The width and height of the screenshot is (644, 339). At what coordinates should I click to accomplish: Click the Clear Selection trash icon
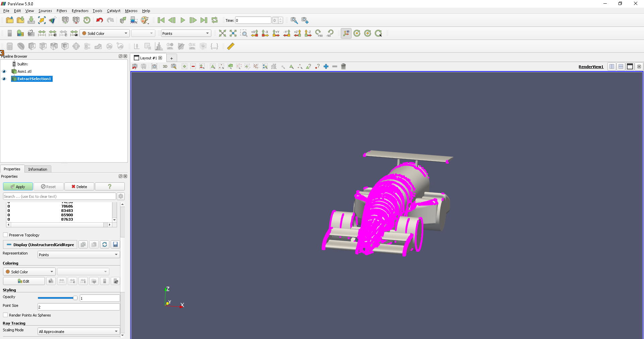point(343,66)
